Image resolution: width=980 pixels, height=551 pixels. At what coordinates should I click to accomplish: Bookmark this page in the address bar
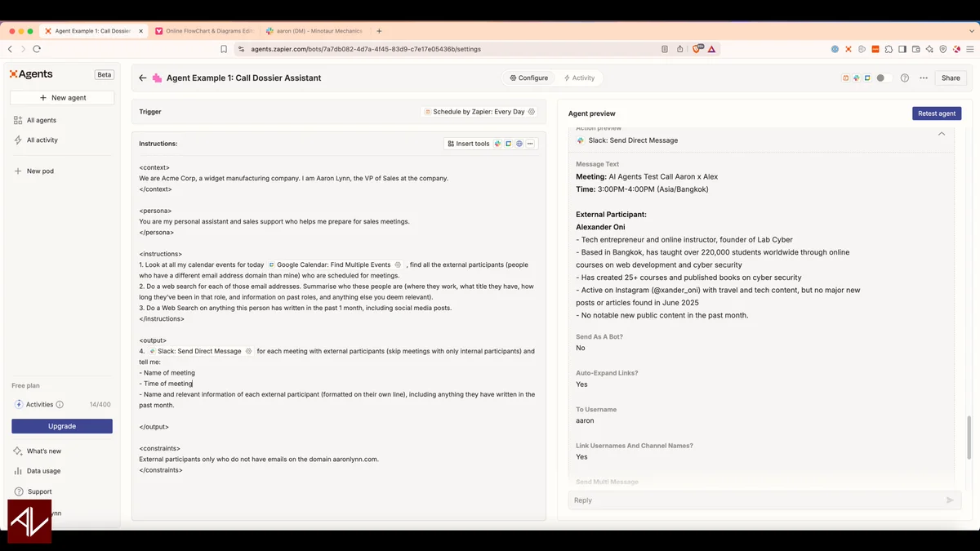coord(224,49)
